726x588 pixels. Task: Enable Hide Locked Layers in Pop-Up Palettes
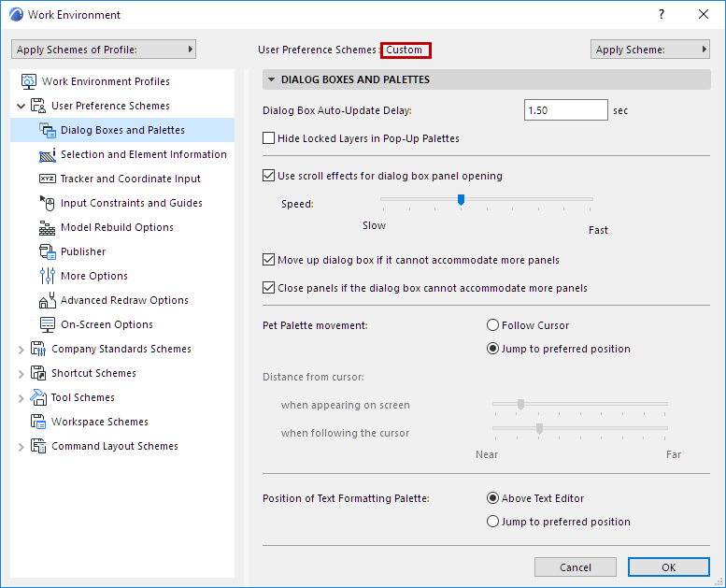269,138
